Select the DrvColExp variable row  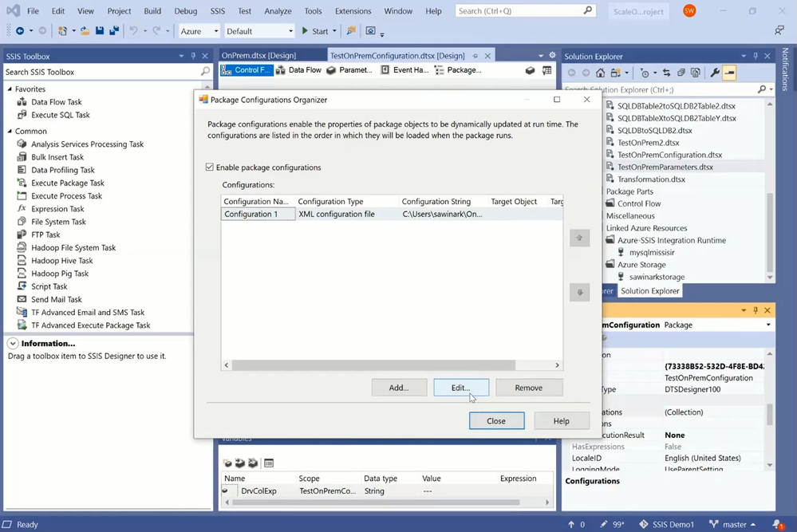pyautogui.click(x=387, y=491)
